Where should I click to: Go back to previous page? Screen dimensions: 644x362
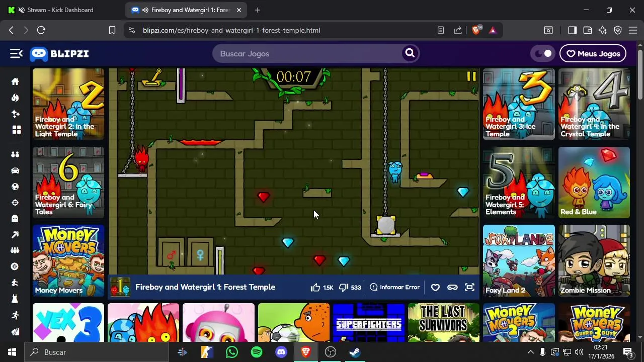pyautogui.click(x=11, y=30)
